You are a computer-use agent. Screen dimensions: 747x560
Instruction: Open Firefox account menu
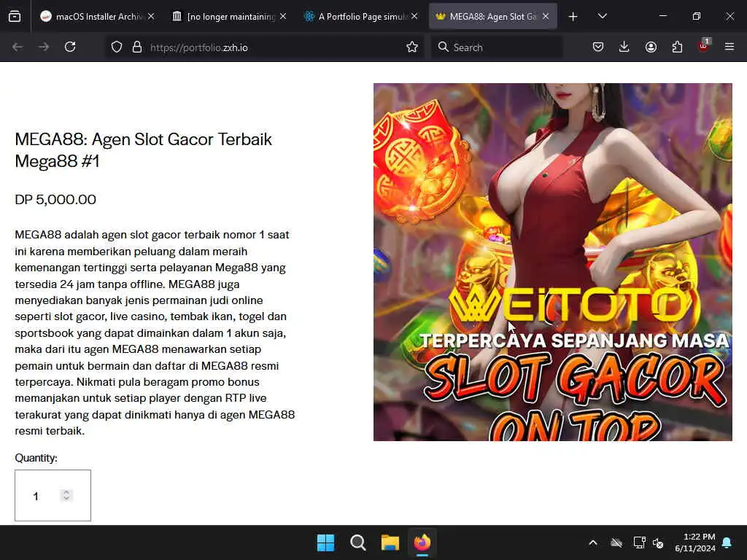(651, 47)
